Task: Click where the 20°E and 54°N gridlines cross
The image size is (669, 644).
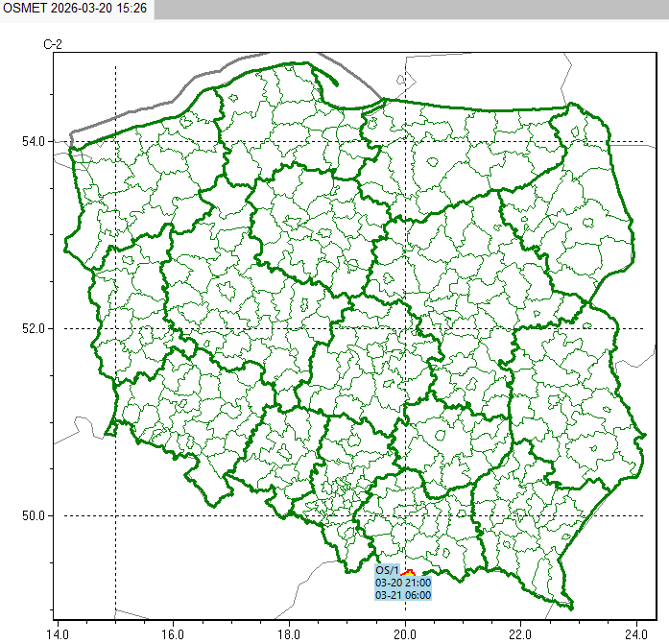Action: pyautogui.click(x=405, y=142)
